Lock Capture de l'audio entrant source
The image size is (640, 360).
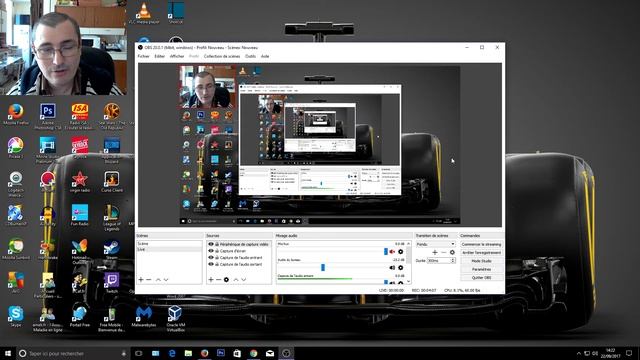point(217,258)
